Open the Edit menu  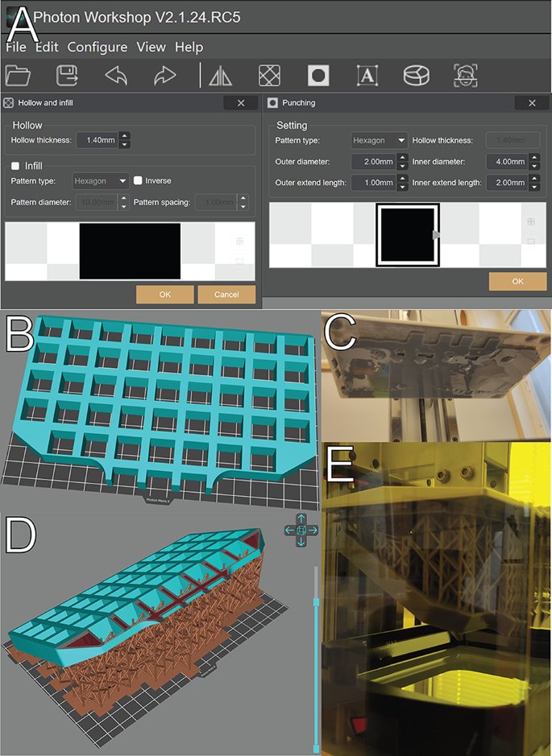[47, 48]
